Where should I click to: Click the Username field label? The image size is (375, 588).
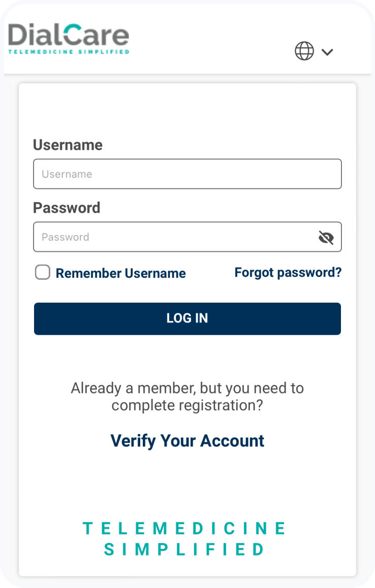point(68,145)
